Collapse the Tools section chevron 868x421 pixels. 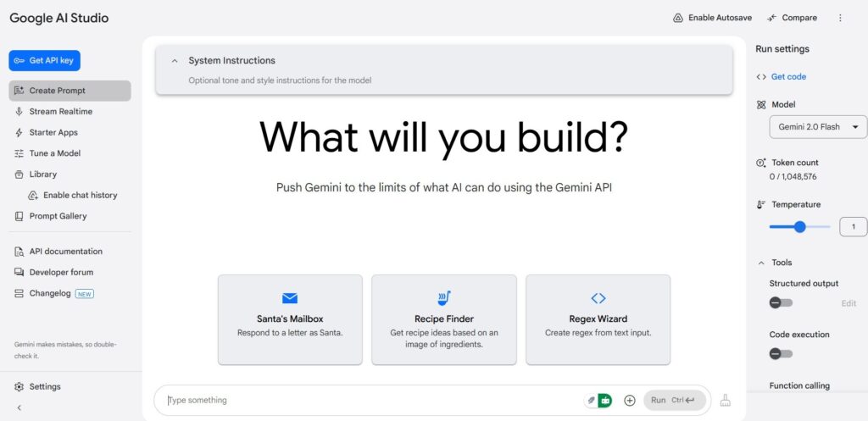tap(761, 263)
